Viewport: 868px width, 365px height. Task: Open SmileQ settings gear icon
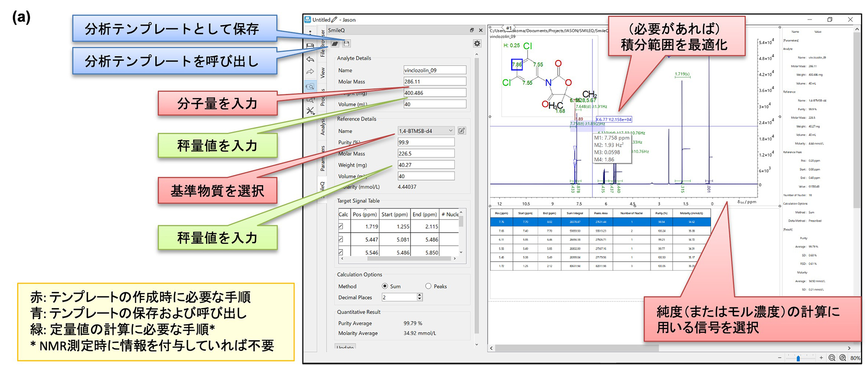(x=477, y=43)
